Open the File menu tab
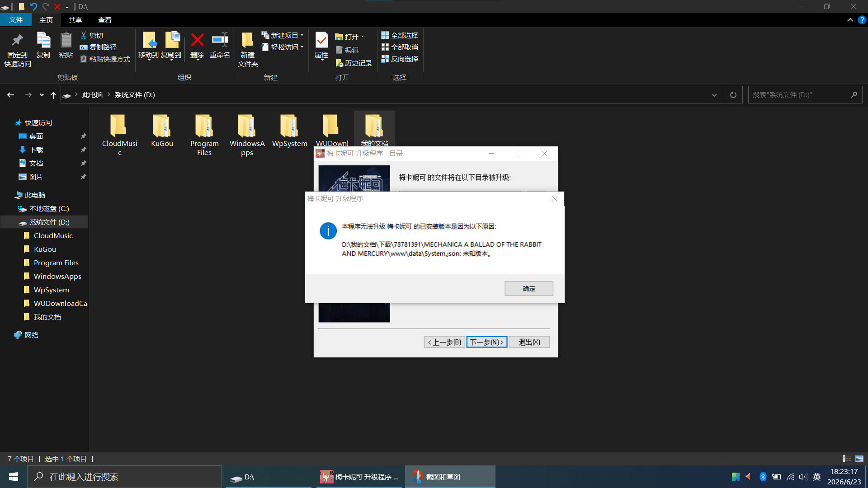Viewport: 868px width, 488px height. (x=16, y=20)
